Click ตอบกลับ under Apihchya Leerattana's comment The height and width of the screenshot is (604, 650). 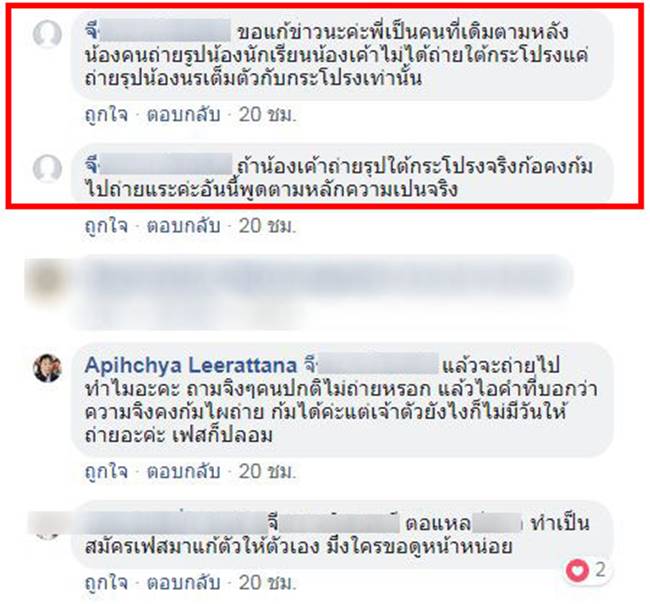(183, 472)
